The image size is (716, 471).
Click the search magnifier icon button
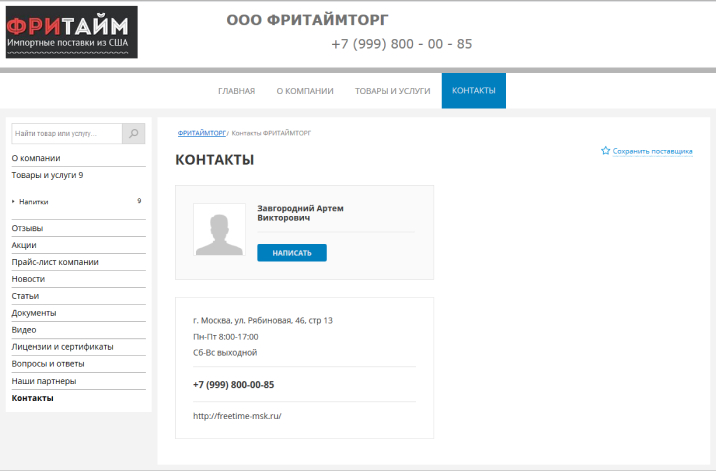click(133, 133)
